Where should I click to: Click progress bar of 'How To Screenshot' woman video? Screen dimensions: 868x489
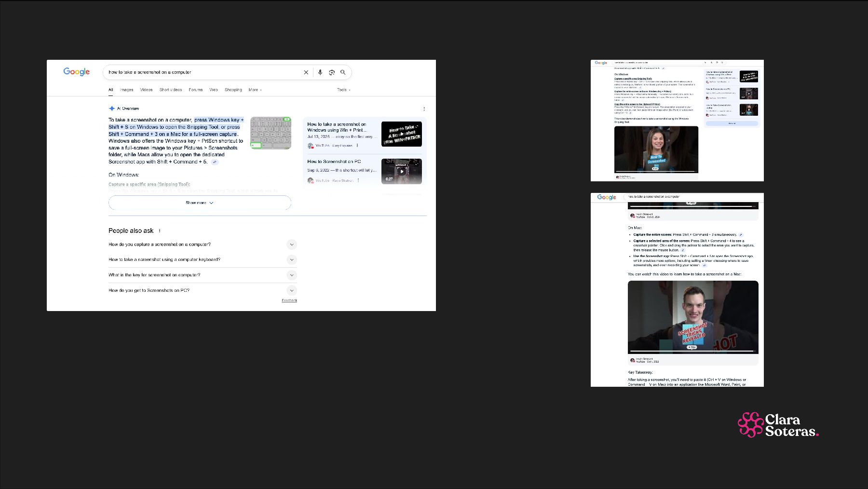pyautogui.click(x=655, y=171)
